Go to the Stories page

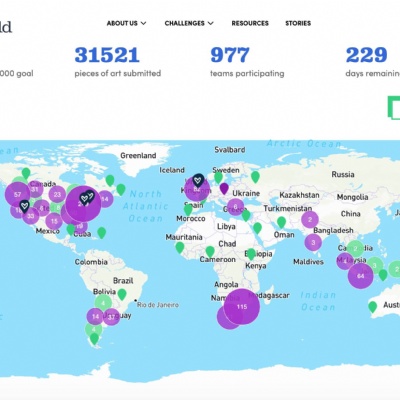[298, 23]
